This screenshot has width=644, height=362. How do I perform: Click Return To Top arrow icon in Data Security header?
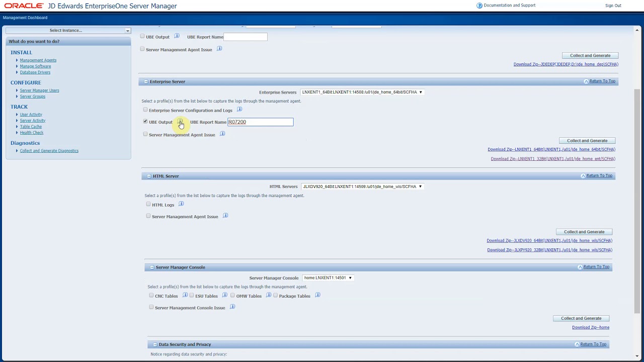(x=577, y=344)
